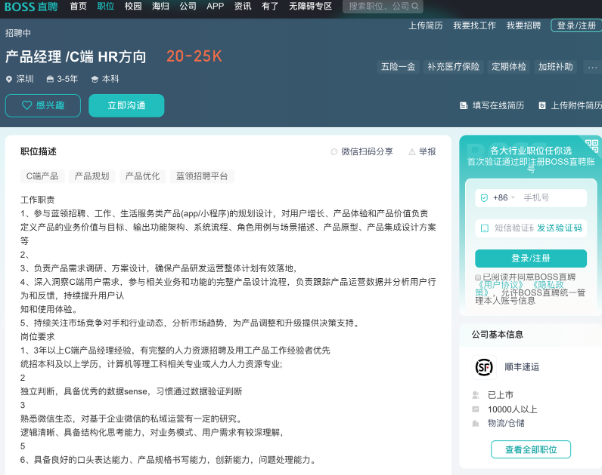Click the 产品经理 /C端 HR方向 title
Viewport: 602px width, 475px height.
(x=76, y=57)
